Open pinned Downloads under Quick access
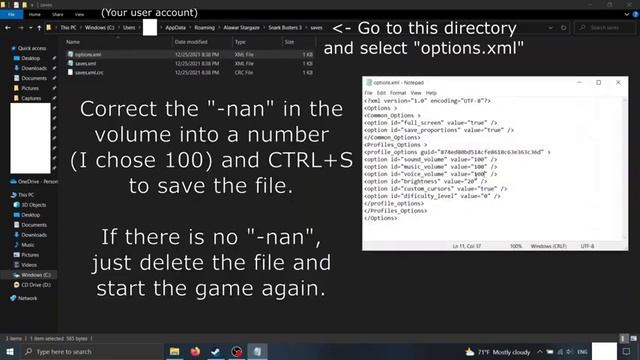This screenshot has width=640, height=360. pos(34,68)
